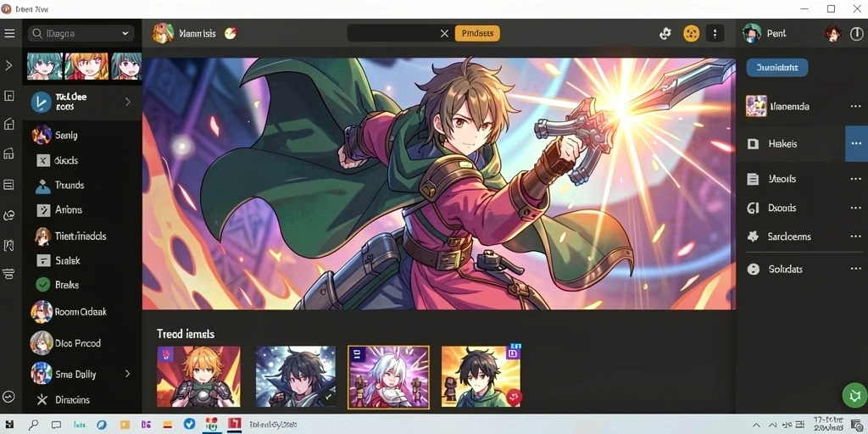The height and width of the screenshot is (434, 868).
Task: Open the search box dropdown arrow
Action: 125,34
